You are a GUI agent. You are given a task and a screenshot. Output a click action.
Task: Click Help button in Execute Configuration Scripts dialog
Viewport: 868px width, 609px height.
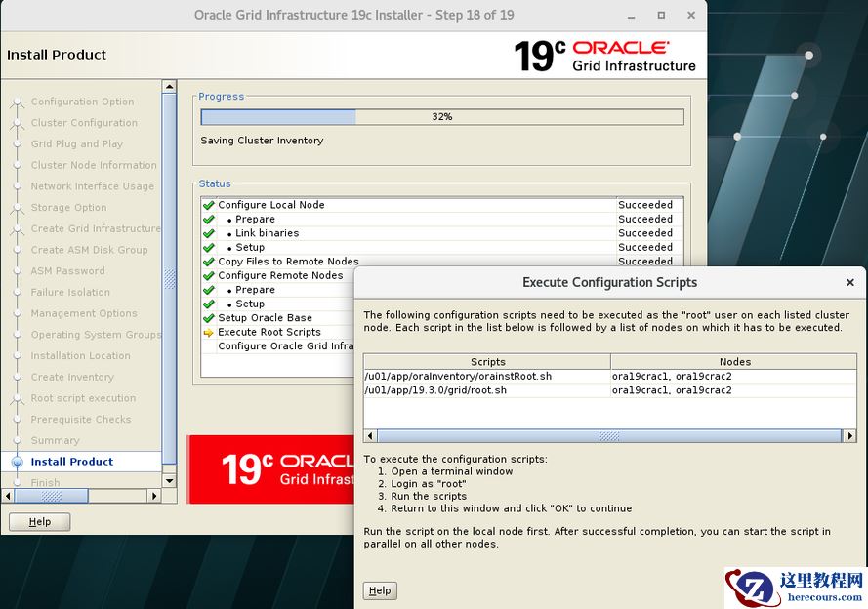pyautogui.click(x=380, y=590)
